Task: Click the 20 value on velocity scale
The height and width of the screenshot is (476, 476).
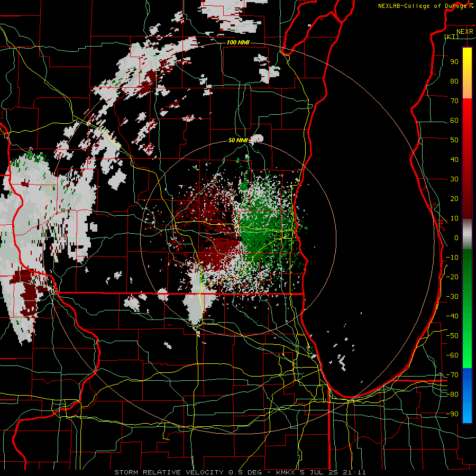Action: pyautogui.click(x=454, y=198)
